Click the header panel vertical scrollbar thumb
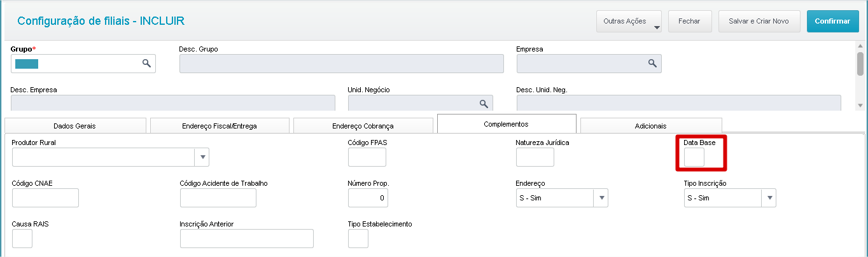868x257 pixels. (x=860, y=64)
